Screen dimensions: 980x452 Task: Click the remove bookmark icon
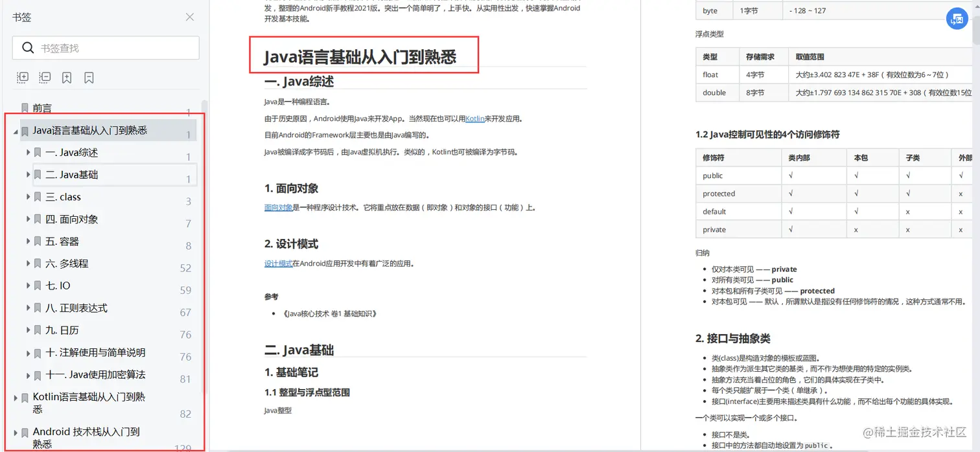coord(89,77)
